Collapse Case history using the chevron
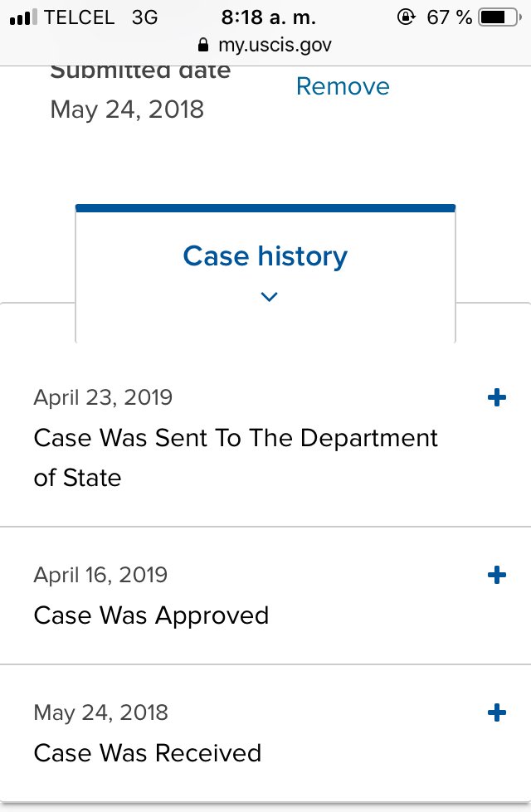This screenshot has height=812, width=531. [269, 297]
